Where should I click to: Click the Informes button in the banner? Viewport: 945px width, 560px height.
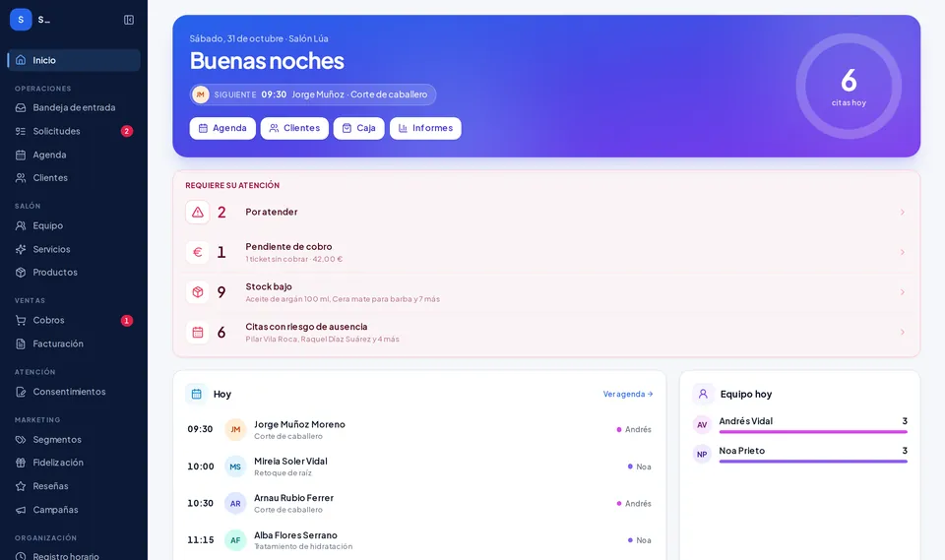[x=425, y=128]
